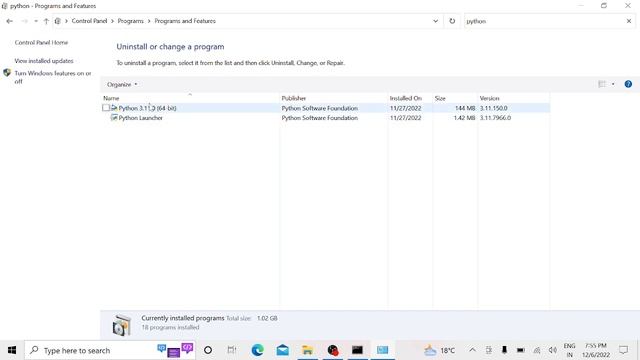Screen dimensions: 640x360
Task: Click Programs and Features breadcrumb
Action: tap(185, 21)
